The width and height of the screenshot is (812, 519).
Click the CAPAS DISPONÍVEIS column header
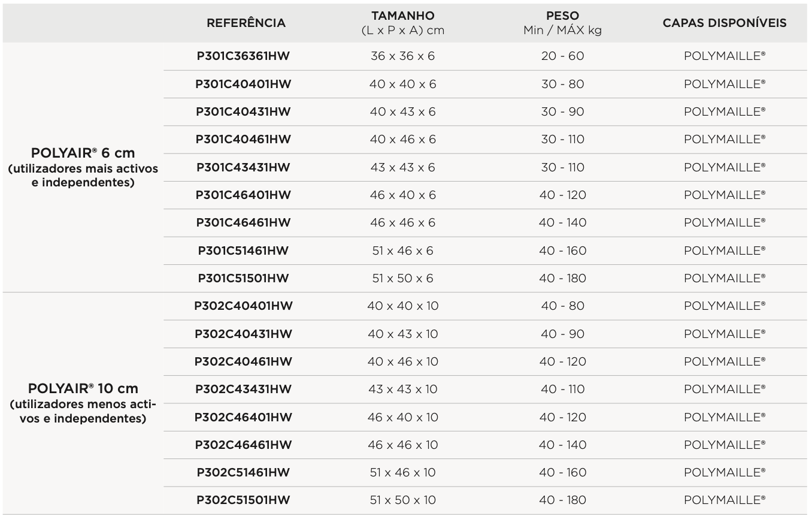coord(725,23)
